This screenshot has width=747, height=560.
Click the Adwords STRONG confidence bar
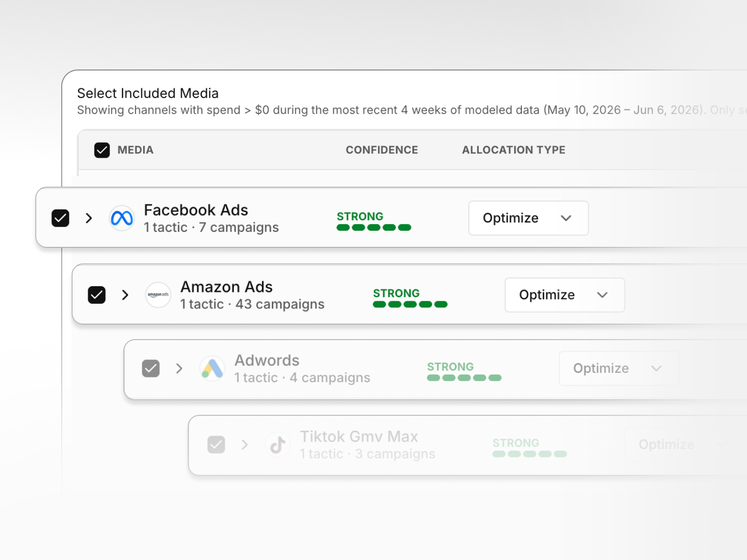(464, 378)
